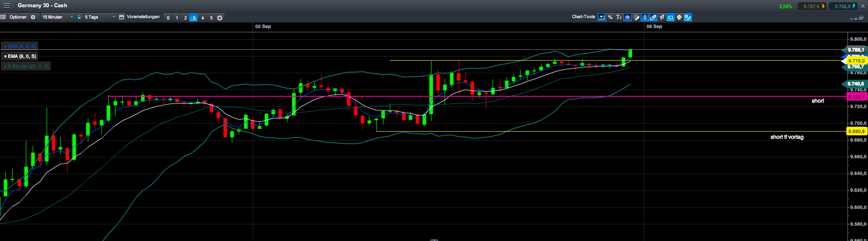Click the calendar icon before Voreinstellungen

pyautogui.click(x=121, y=17)
